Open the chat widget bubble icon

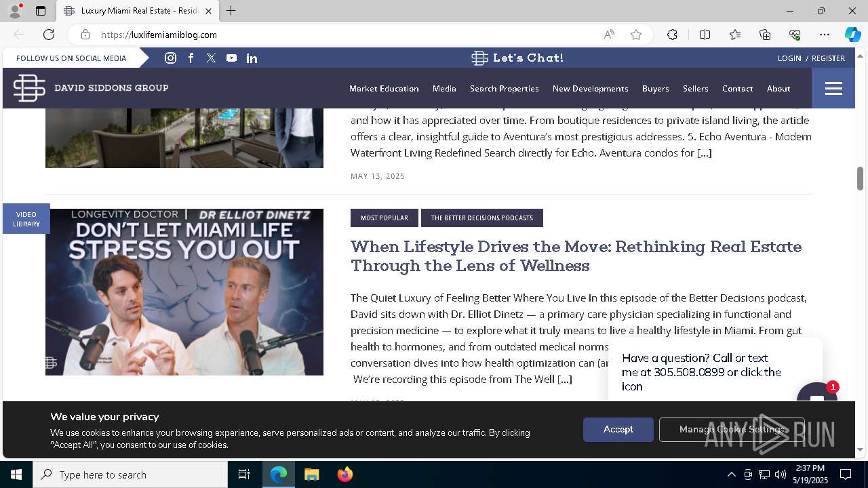click(x=816, y=394)
